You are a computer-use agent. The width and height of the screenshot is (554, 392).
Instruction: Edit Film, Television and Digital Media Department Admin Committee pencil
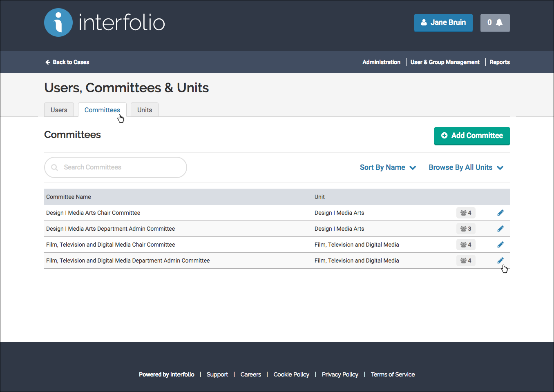[500, 261]
